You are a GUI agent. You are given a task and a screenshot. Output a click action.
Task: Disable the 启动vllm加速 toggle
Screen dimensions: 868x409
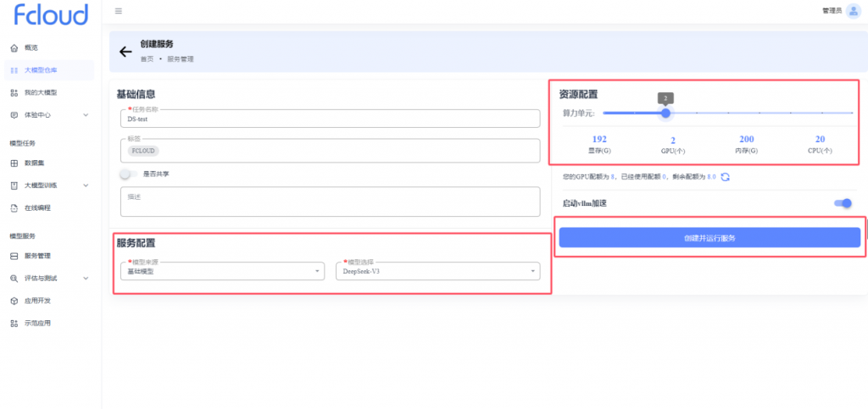point(843,203)
